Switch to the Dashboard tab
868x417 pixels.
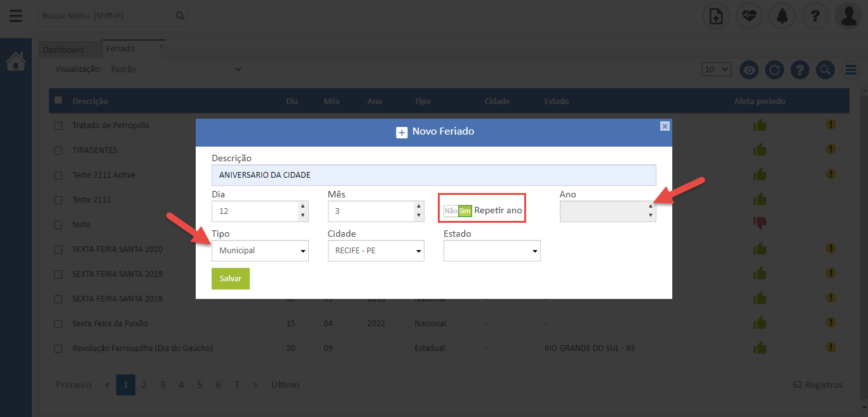64,50
